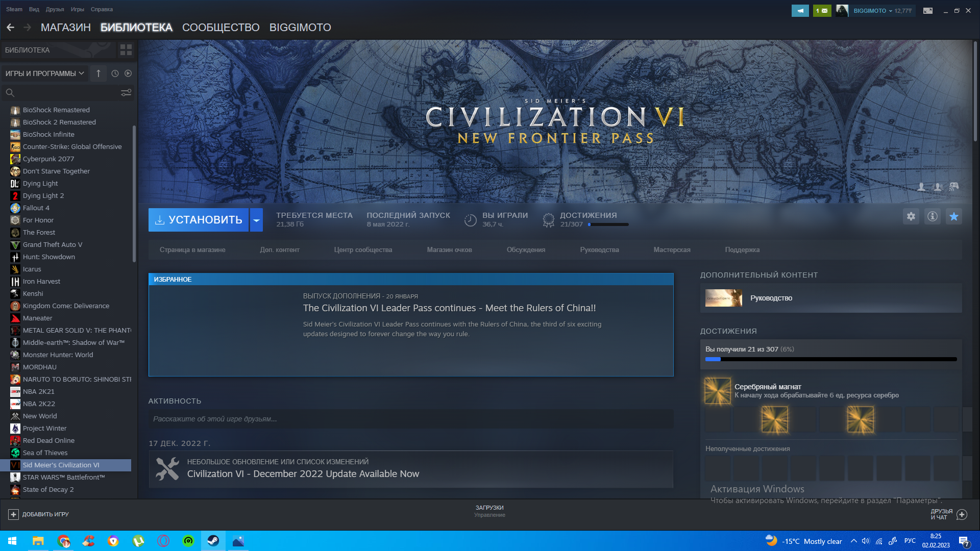The width and height of the screenshot is (980, 551).
Task: Open the Друзья menu
Action: pos(55,9)
